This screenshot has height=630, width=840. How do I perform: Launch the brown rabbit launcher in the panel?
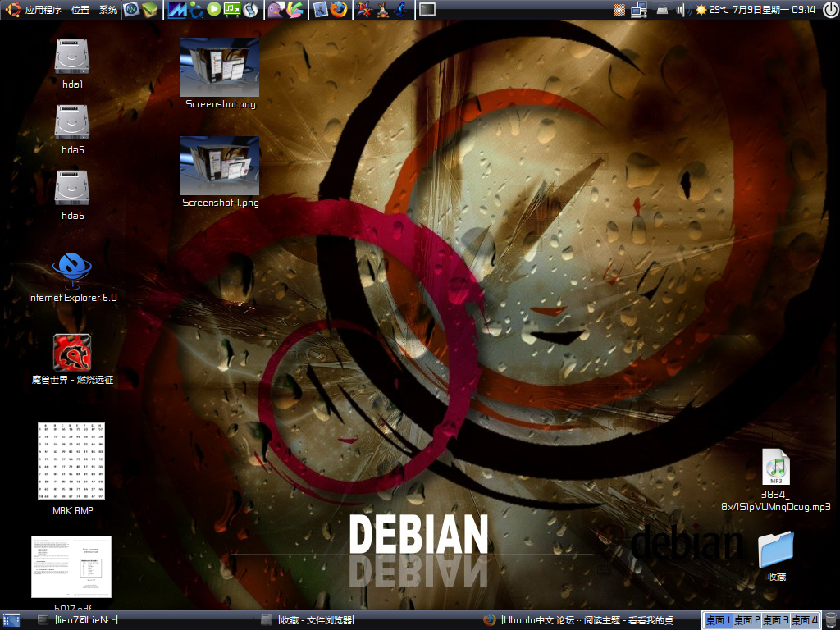[382, 10]
